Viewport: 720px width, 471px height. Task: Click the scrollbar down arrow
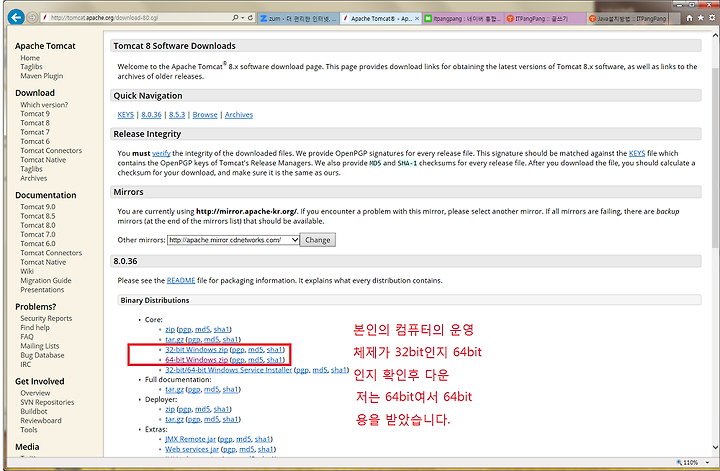(x=715, y=447)
